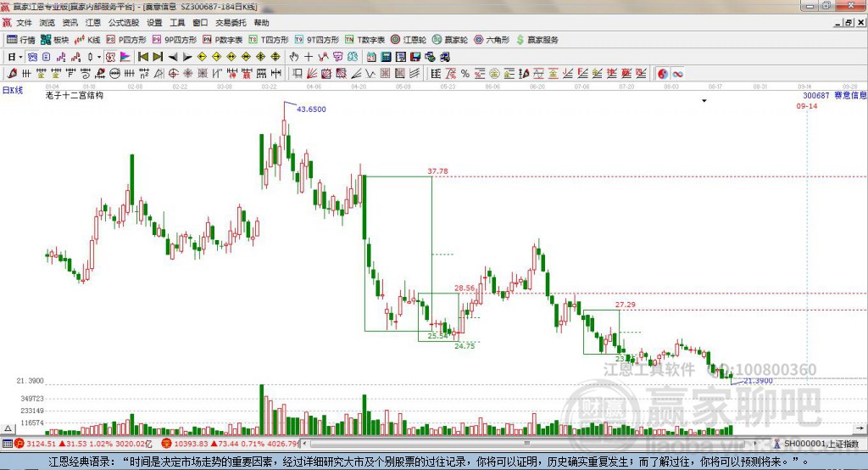
Task: Click the 深 index value 10393.83
Action: [191, 444]
